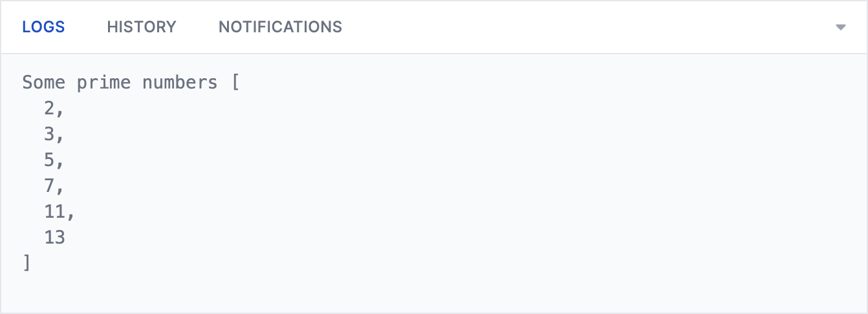Screen dimensions: 868x314
Task: Open the HISTORY tab
Action: [142, 27]
